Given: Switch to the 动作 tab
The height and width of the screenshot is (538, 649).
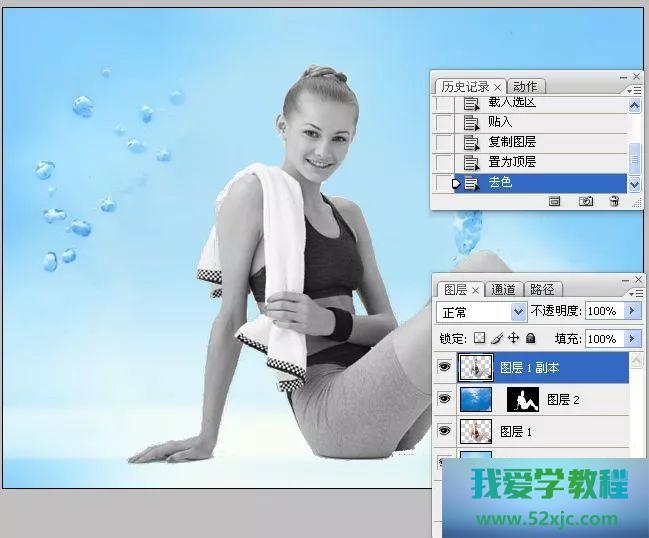Looking at the screenshot, I should point(524,87).
